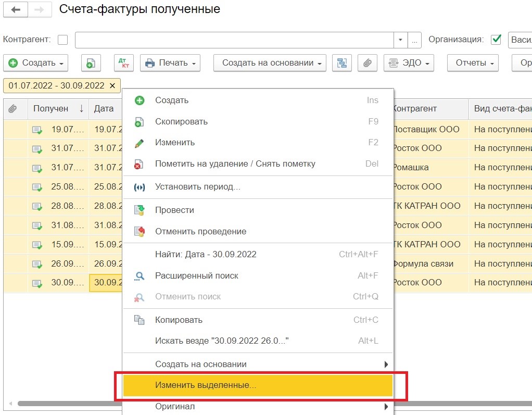
Task: Choose Установить период... in context menu
Action: (258, 187)
